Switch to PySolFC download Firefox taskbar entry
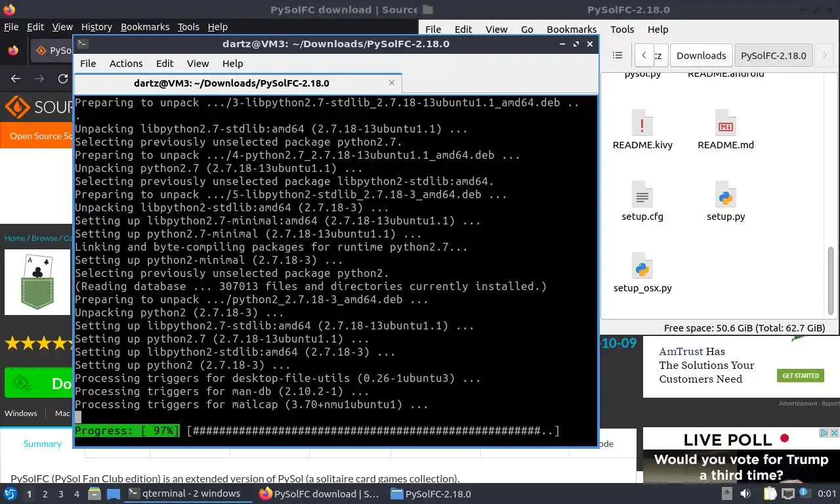840x504 pixels. (x=319, y=493)
